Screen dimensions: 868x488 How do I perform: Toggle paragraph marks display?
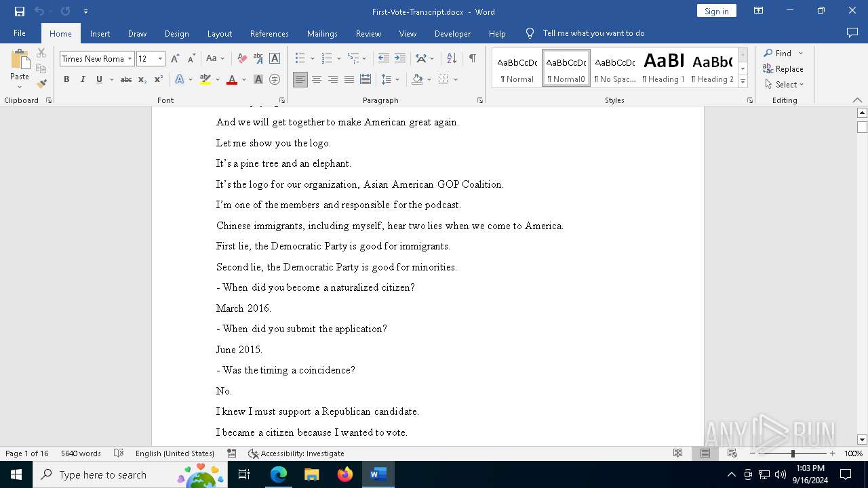[x=472, y=59]
